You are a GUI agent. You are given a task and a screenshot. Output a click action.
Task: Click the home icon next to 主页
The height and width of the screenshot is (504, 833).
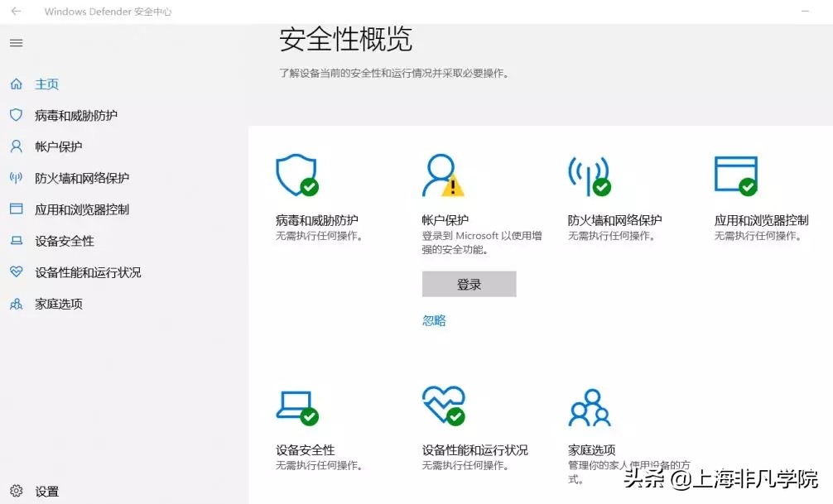coord(16,84)
